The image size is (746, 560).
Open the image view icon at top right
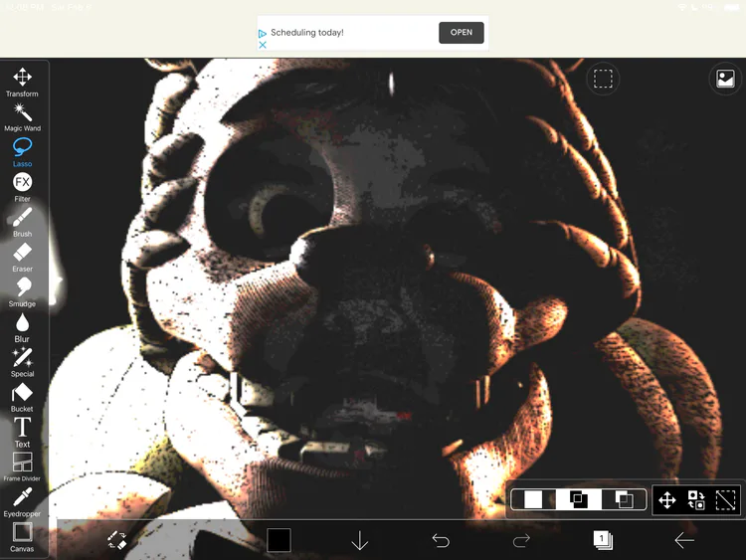pos(725,79)
